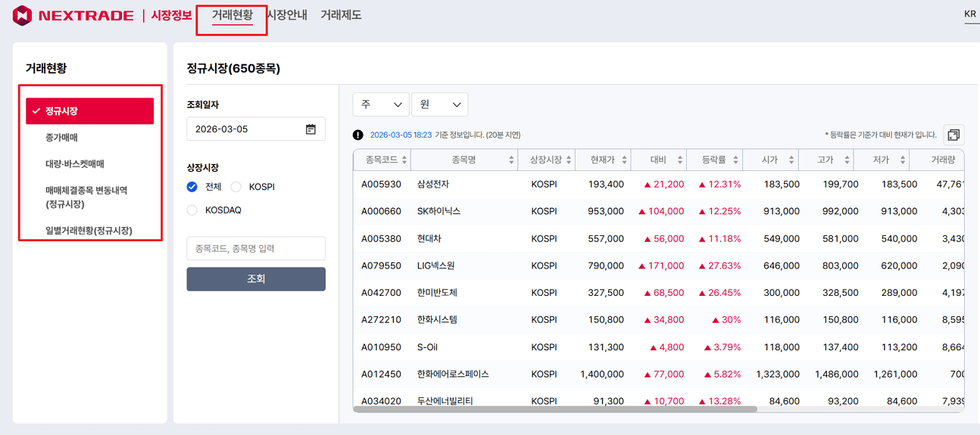Screen dimensions: 980x435
Task: Click the 171,000 price change cell
Action: click(661, 266)
